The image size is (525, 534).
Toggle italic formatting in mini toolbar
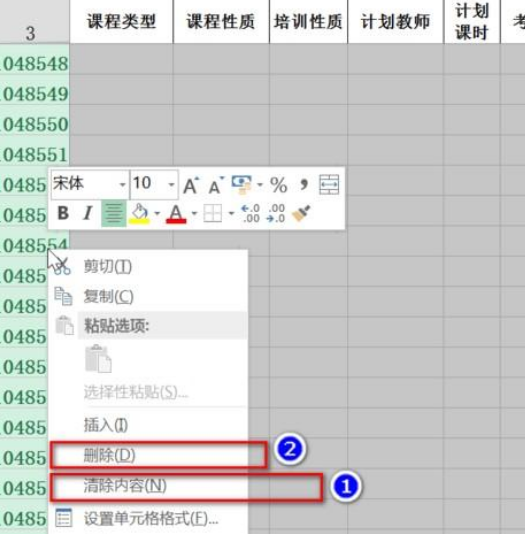[88, 214]
